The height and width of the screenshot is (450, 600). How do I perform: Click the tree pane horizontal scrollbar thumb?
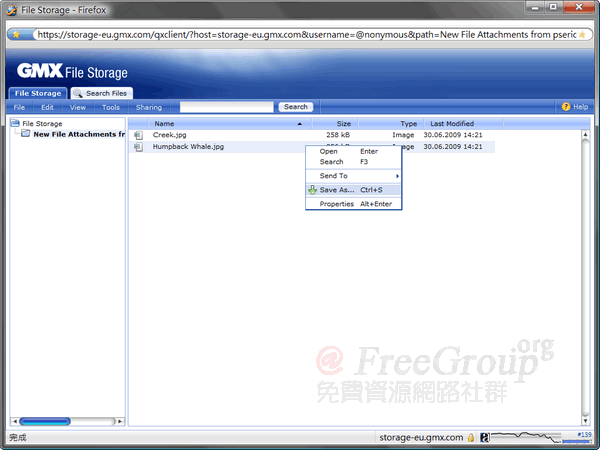point(45,421)
